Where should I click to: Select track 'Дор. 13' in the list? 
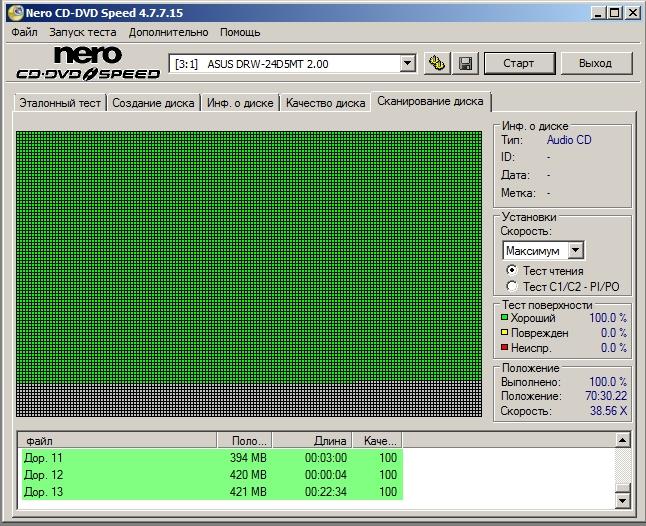[x=44, y=491]
